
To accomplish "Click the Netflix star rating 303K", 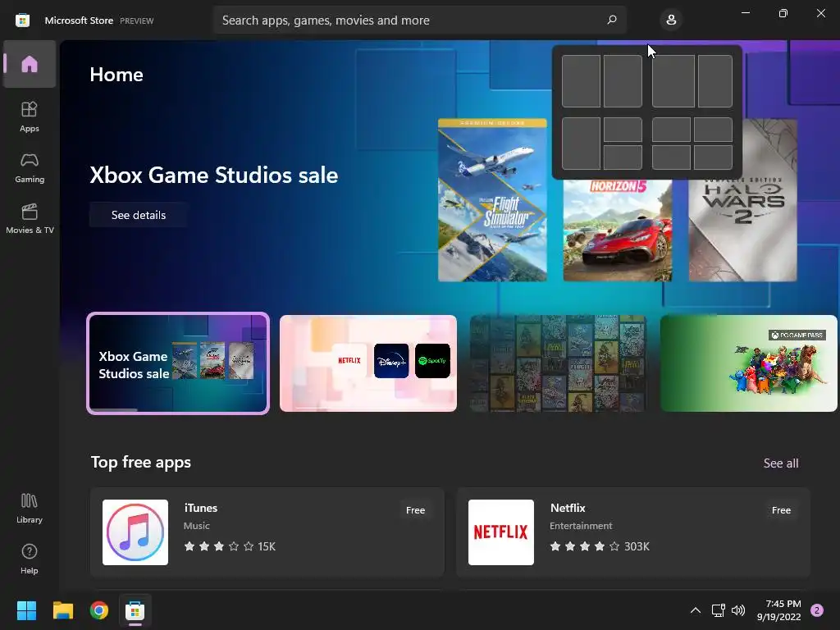I will point(600,546).
